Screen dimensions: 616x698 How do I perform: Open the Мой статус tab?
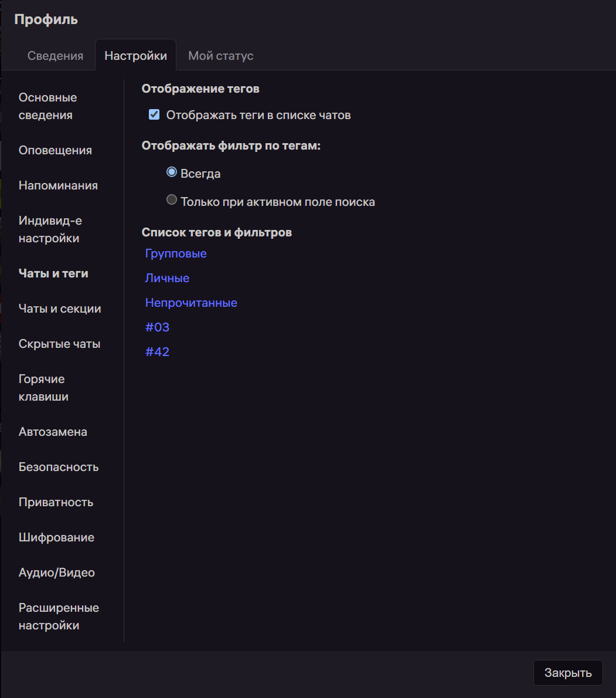click(220, 55)
